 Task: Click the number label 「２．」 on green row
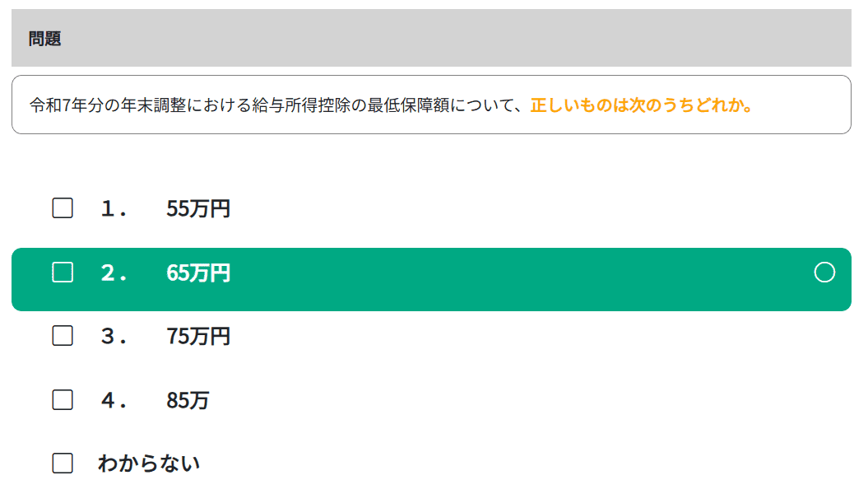[115, 273]
